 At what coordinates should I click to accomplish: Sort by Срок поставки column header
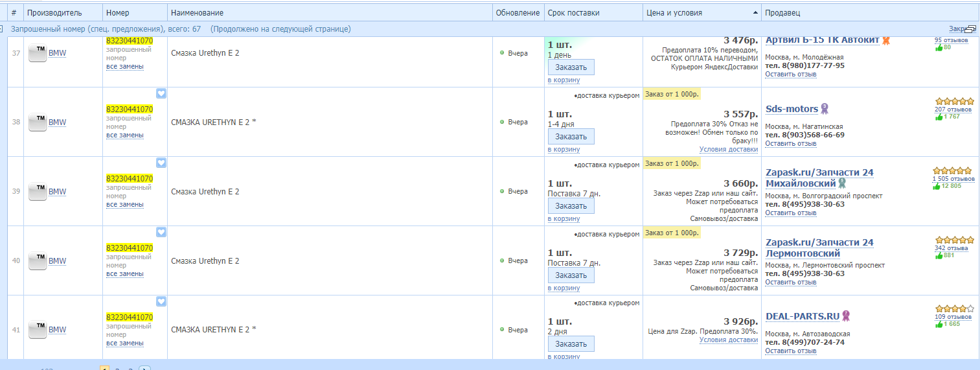tap(593, 12)
